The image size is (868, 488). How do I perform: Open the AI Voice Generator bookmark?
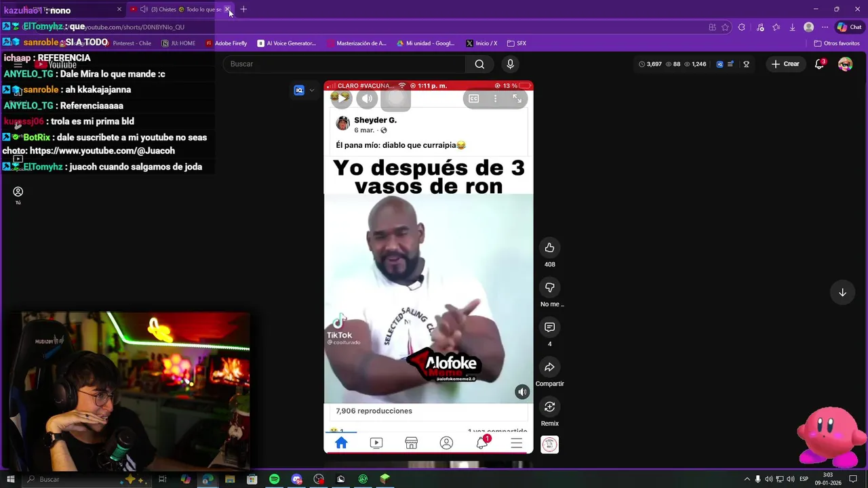(286, 43)
